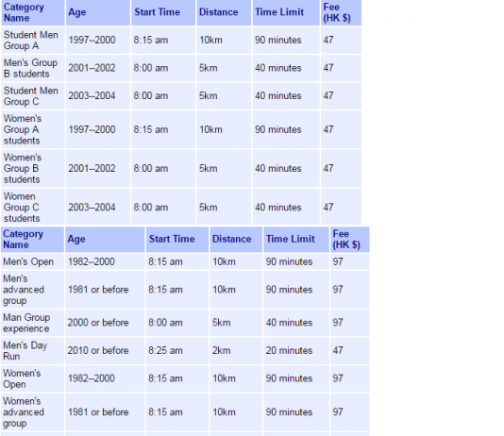Select Women Group C students cell
This screenshot has height=436, width=504.
(x=33, y=207)
